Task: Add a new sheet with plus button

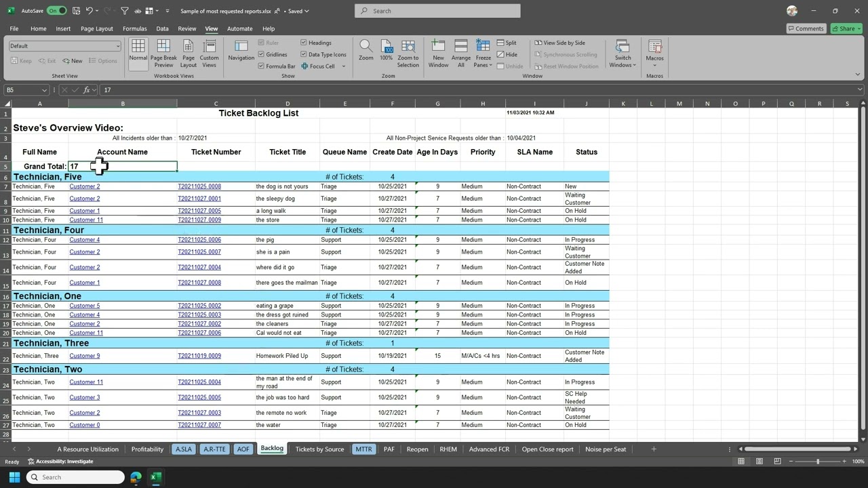Action: 654,449
